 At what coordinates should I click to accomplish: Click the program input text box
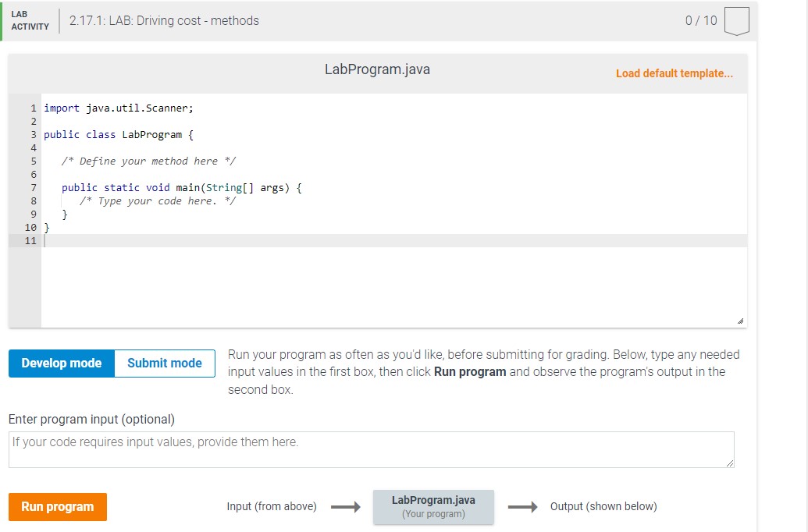tap(371, 449)
